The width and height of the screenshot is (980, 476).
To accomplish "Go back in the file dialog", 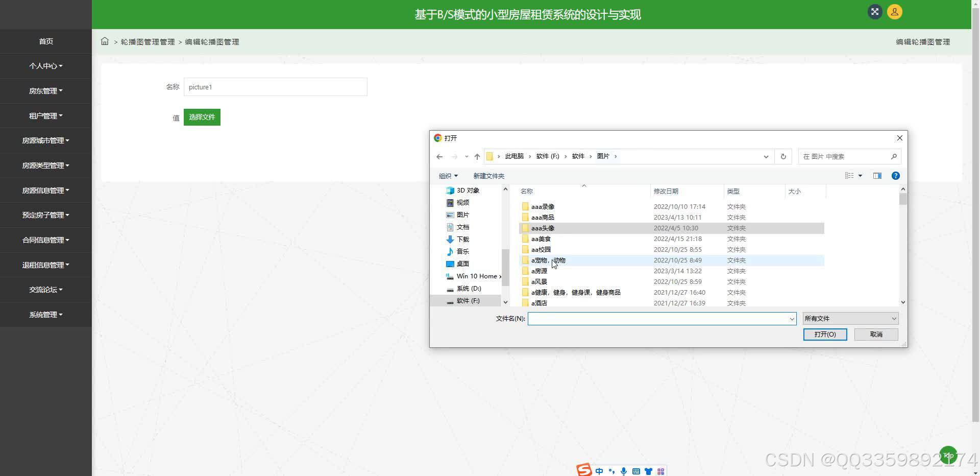I will click(439, 157).
